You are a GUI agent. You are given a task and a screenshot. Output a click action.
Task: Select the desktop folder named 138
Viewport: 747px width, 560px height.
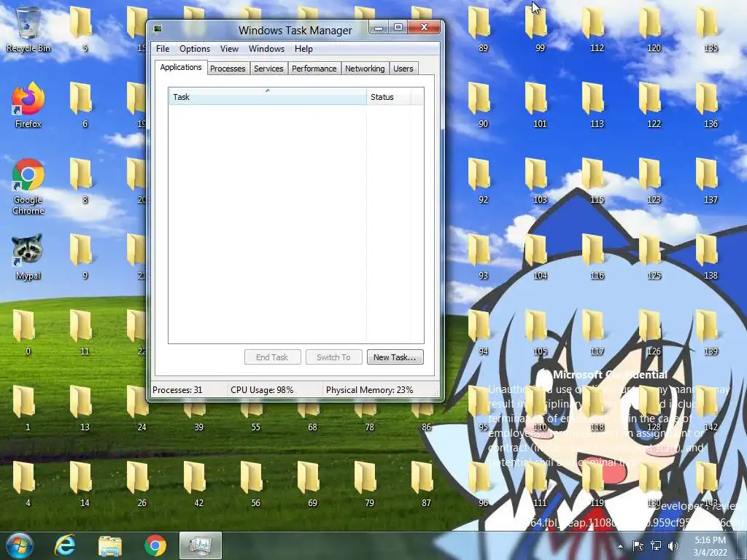(x=711, y=257)
